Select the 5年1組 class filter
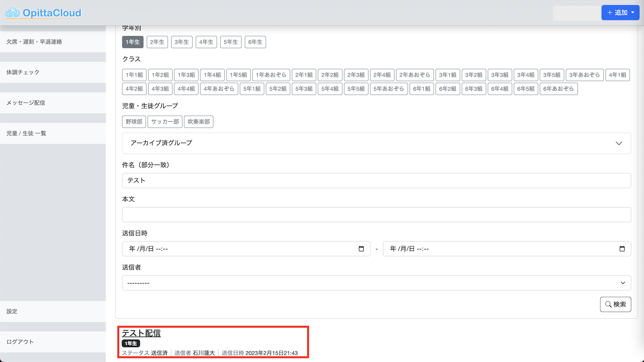 pos(252,89)
